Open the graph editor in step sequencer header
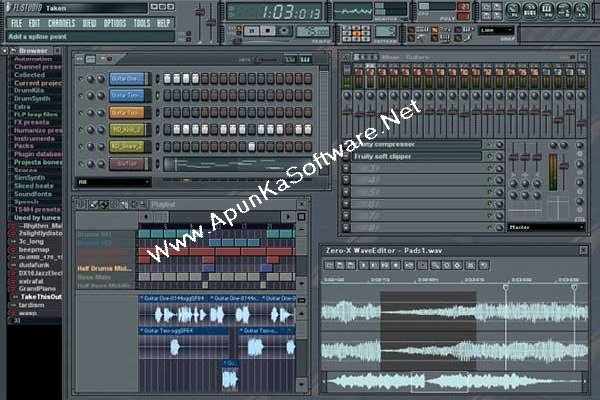 291,59
